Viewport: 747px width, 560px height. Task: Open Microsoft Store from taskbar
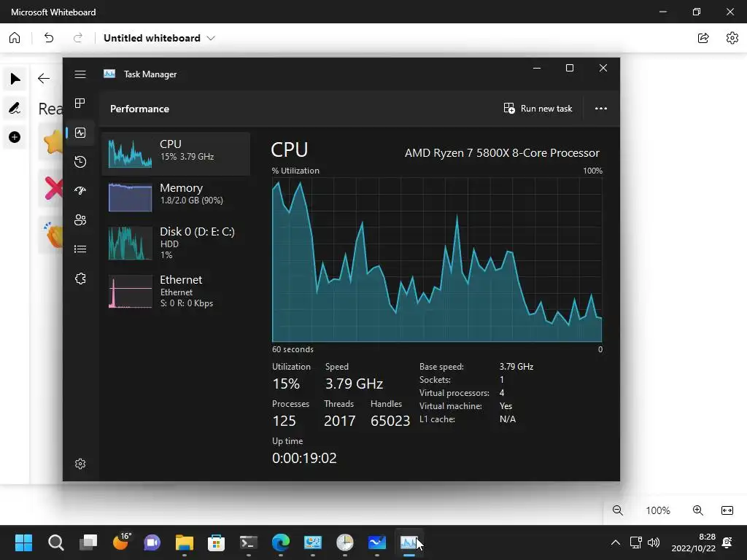coord(216,542)
